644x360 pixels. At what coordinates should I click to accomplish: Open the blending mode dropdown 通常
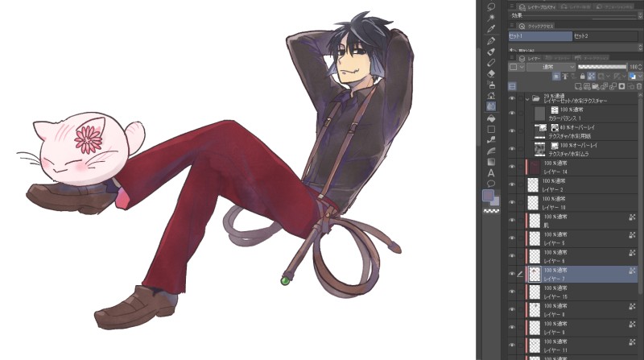[x=551, y=67]
